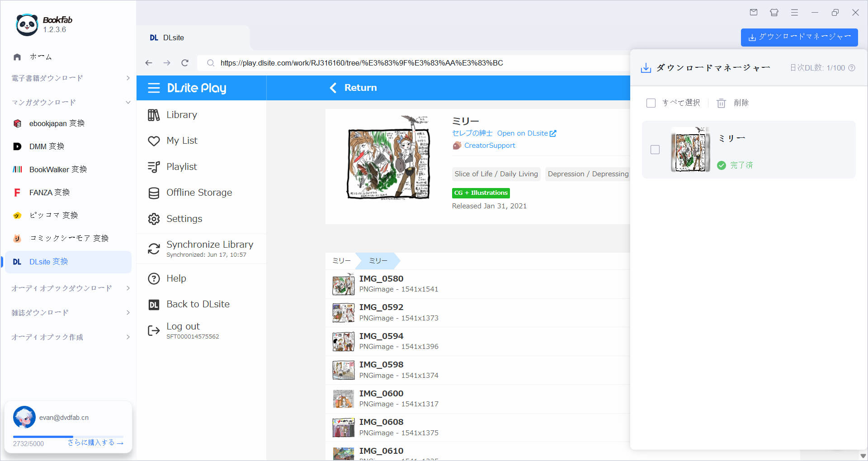Click the points usage progress bar
Viewport: 868px width, 461px height.
[x=68, y=437]
